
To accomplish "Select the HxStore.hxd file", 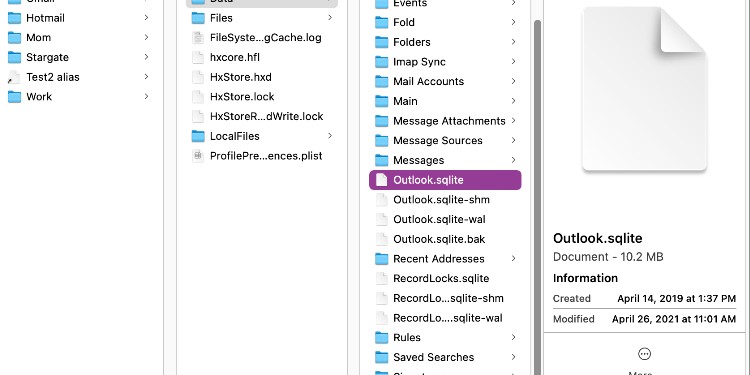I will pos(241,77).
